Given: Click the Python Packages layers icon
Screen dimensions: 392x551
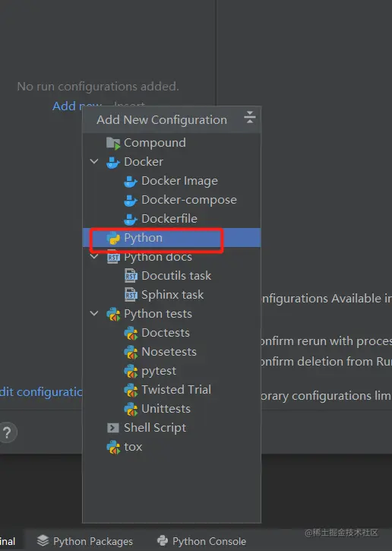Looking at the screenshot, I should (x=43, y=540).
